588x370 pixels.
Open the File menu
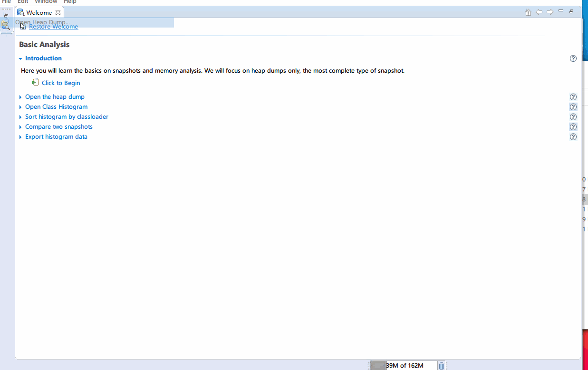[6, 2]
